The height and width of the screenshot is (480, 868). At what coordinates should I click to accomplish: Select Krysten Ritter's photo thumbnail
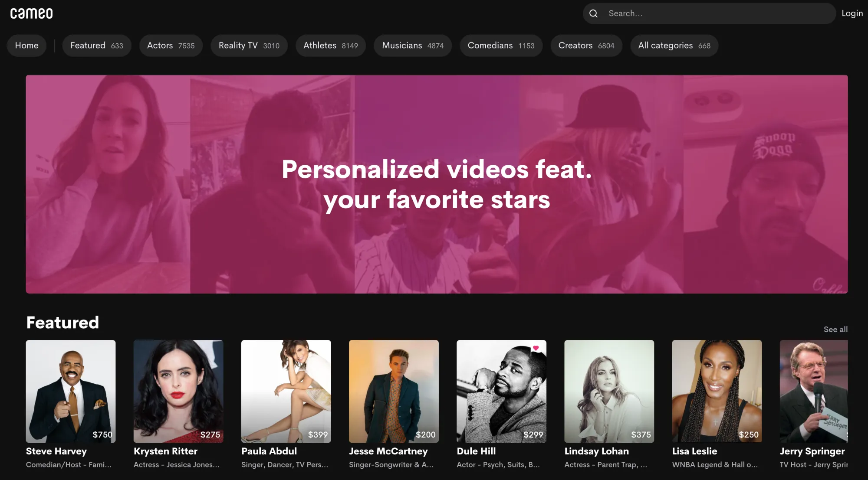178,391
